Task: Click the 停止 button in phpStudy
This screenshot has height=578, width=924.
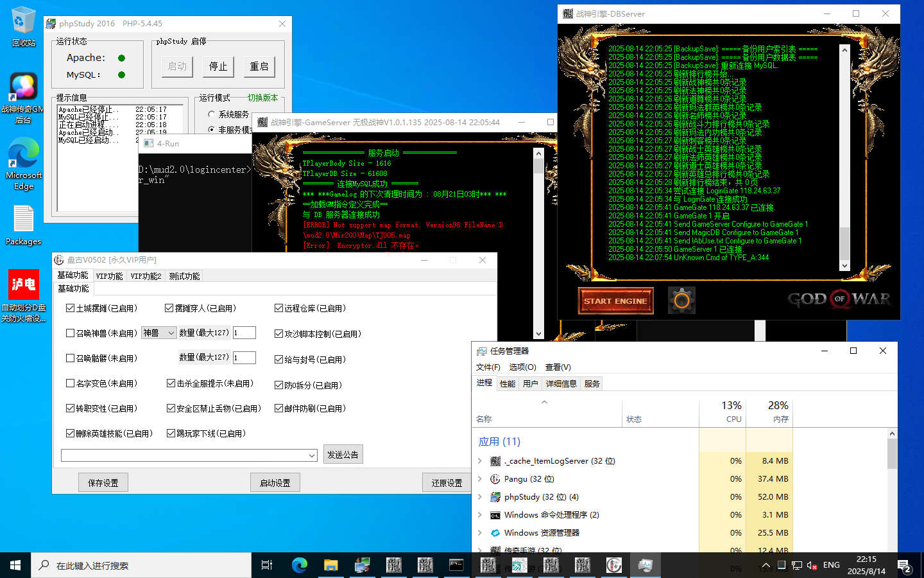Action: (218, 67)
